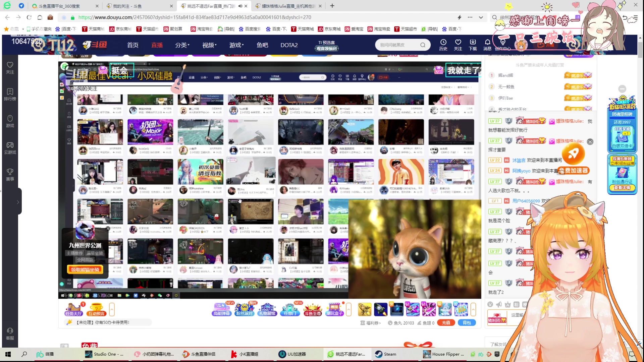This screenshot has width=644, height=362.
Task: Open Windows Start menu
Action: point(8,354)
